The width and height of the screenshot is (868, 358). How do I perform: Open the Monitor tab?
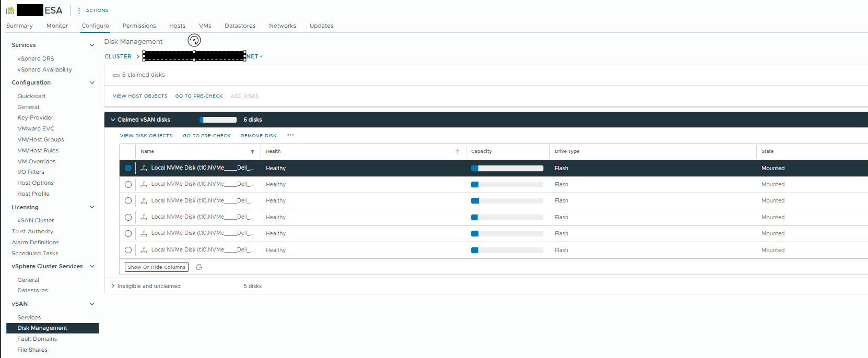point(57,26)
